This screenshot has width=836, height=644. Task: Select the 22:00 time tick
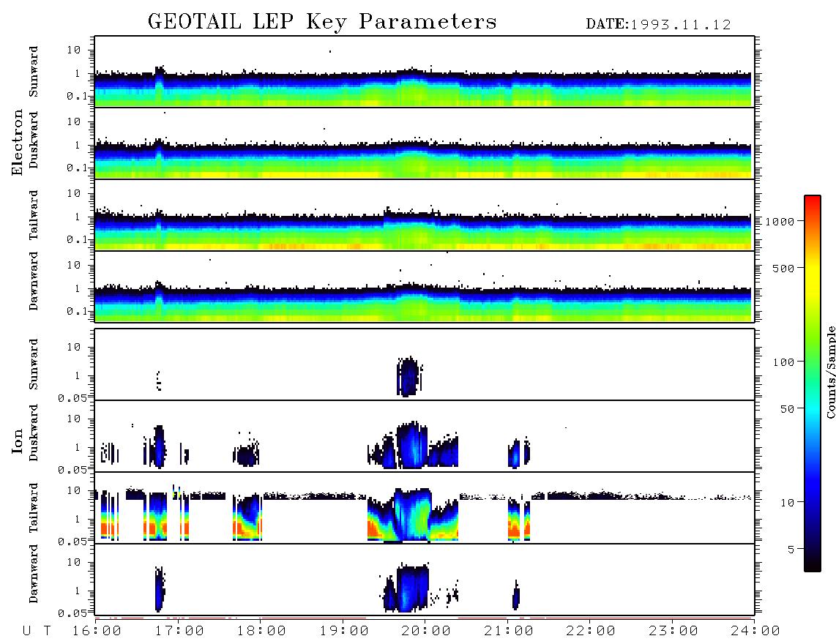(x=591, y=631)
